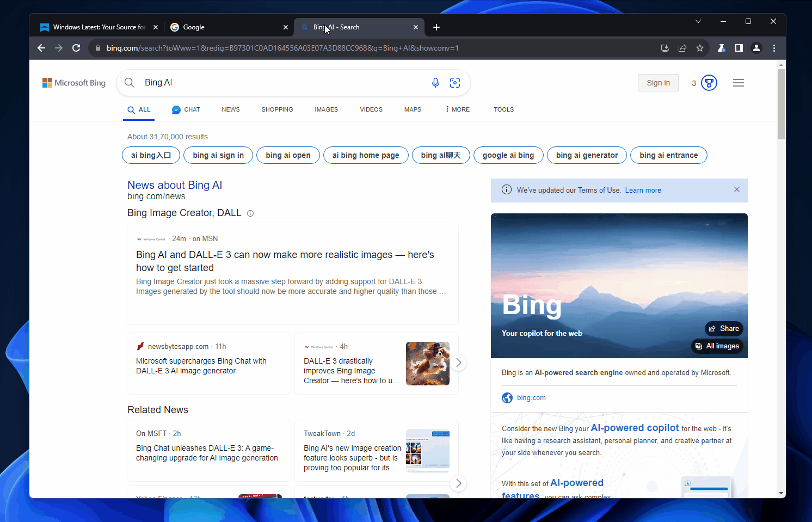Click the Microsoft Bing logo
The width and height of the screenshot is (812, 522).
pos(73,82)
